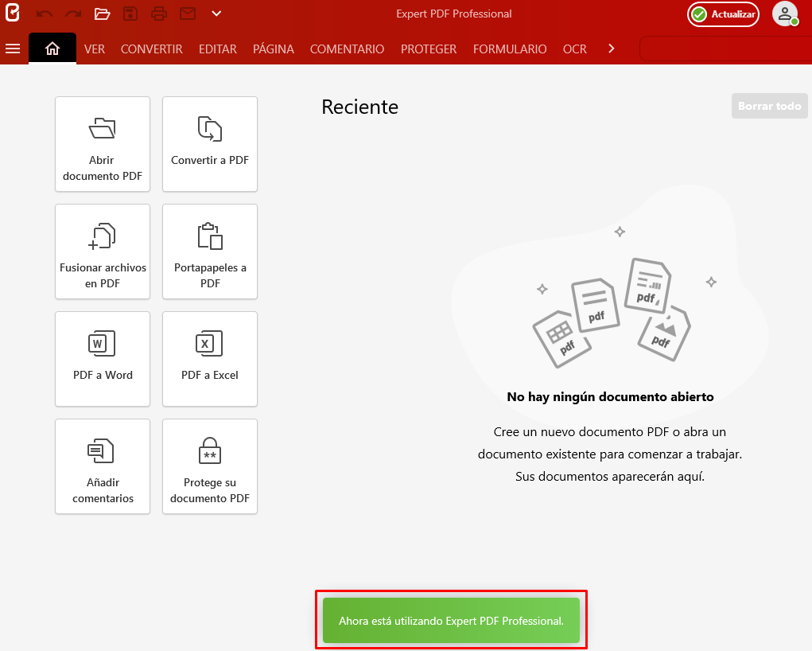
Task: Open the OCR tab
Action: coord(575,49)
